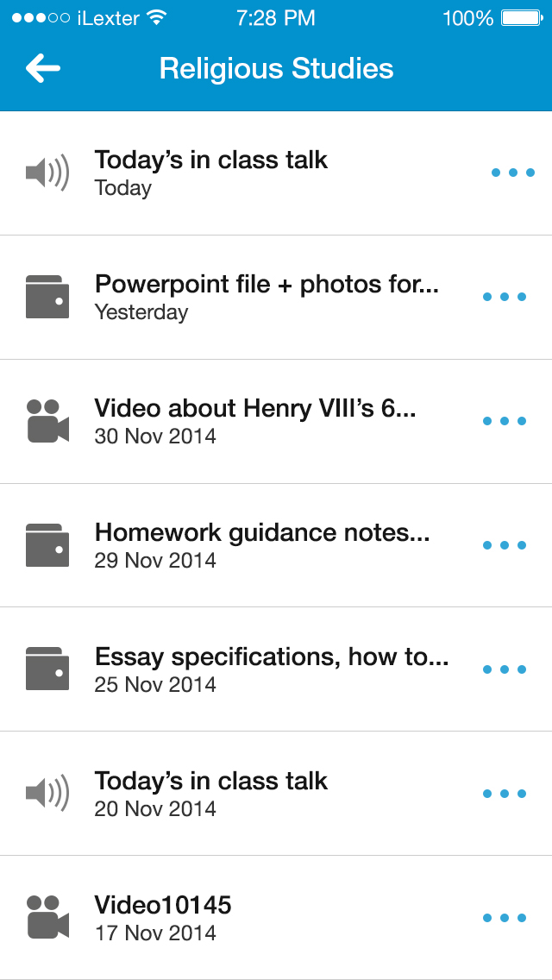Click folder icon next to Homework guidance notes
The width and height of the screenshot is (552, 980).
[47, 545]
